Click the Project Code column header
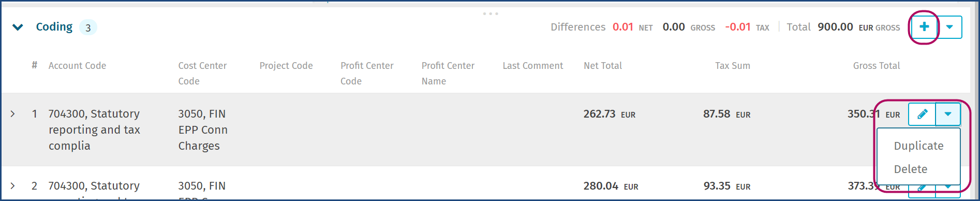Viewport: 980px width, 201px height. click(x=286, y=66)
